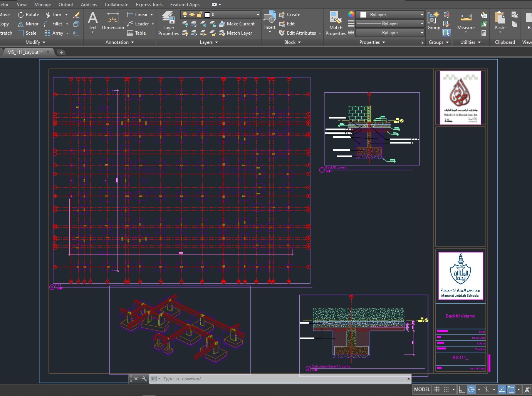The width and height of the screenshot is (532, 396).
Task: Expand the Modify panel
Action: (x=35, y=42)
